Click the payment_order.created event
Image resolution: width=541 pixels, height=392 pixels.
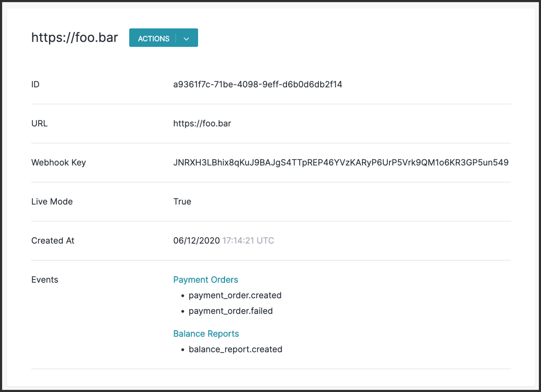tap(235, 295)
